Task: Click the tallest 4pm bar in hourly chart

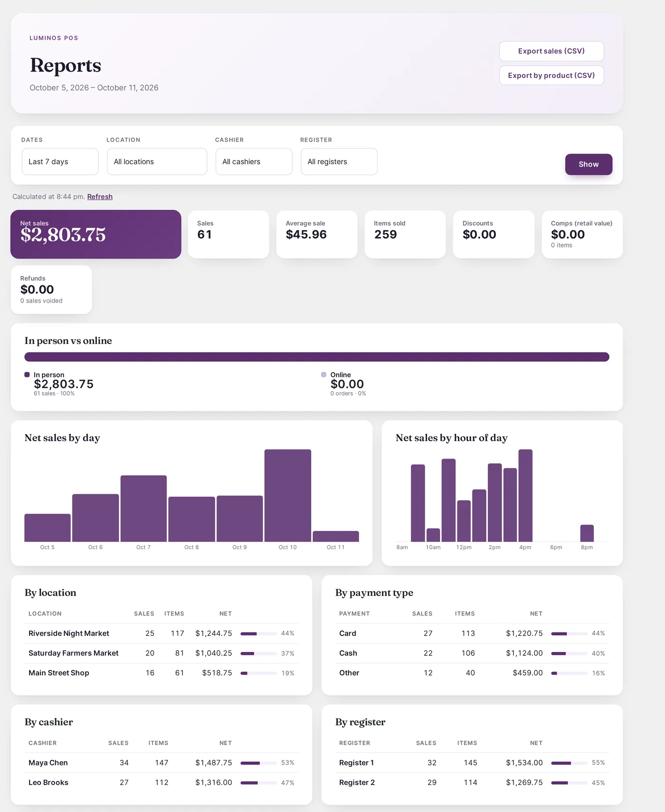Action: (525, 496)
